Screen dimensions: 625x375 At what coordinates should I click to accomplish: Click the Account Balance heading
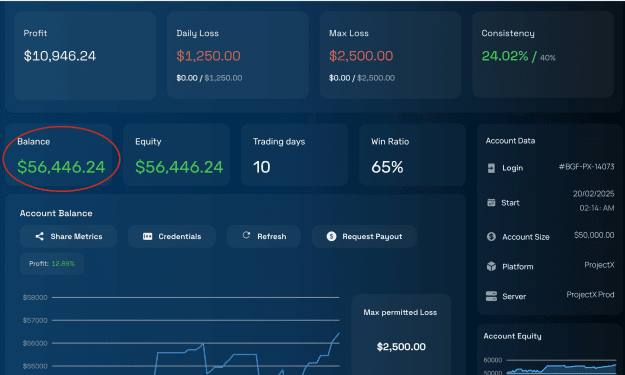coord(56,213)
